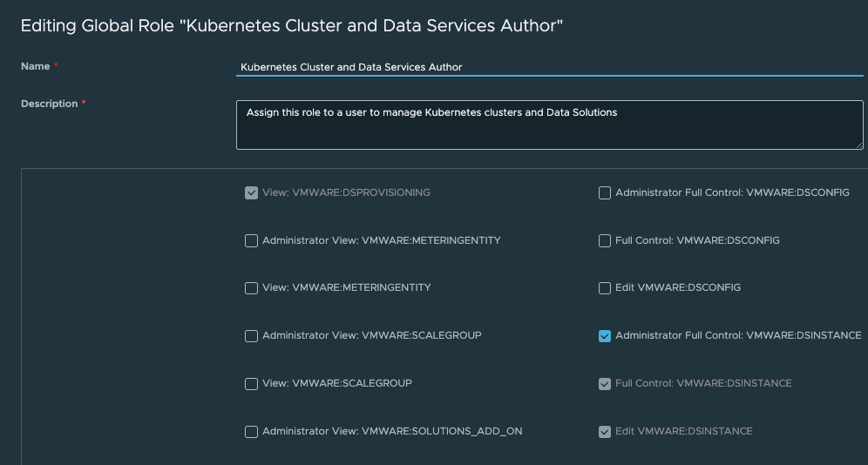Click into the role Name text field

click(x=549, y=67)
